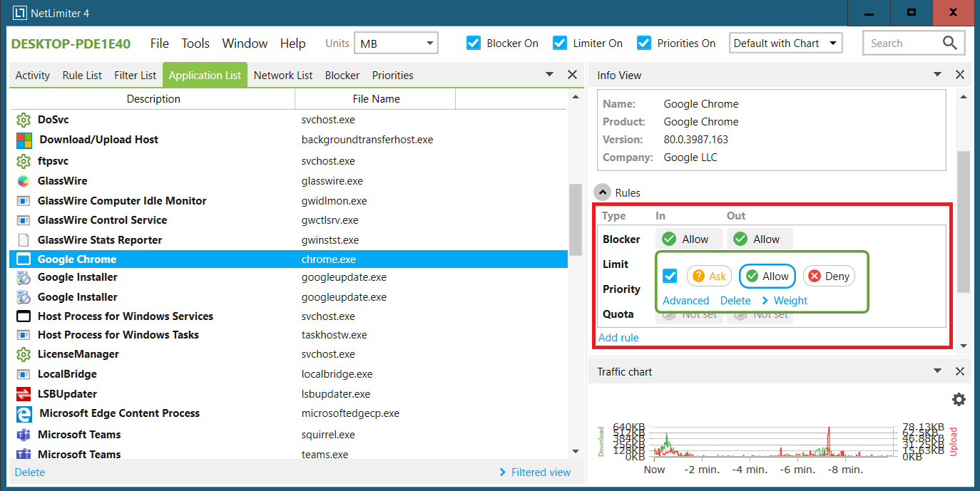The image size is (980, 491).
Task: Click the Host Process for Windows Services icon
Action: (x=24, y=316)
